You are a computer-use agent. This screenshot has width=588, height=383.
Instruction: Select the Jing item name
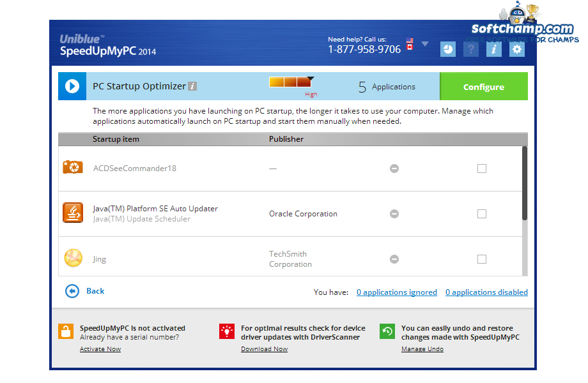99,259
